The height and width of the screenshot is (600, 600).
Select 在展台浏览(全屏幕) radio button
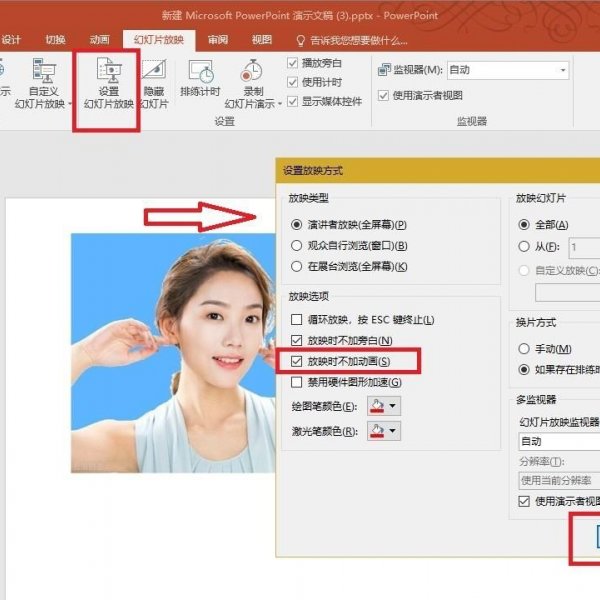tap(296, 267)
